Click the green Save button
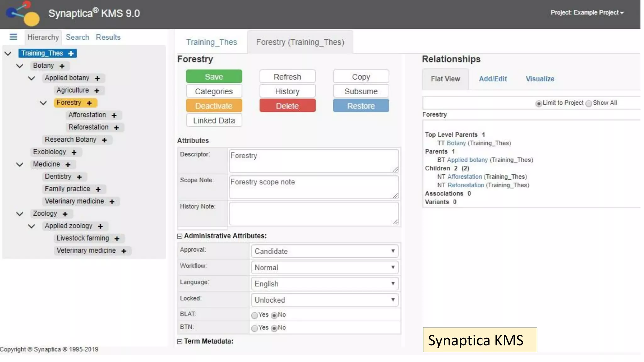644x362 pixels. tap(214, 77)
